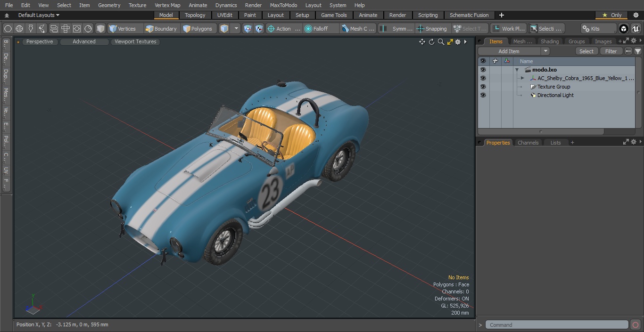Screen dimensions: 644x332
Task: Toggle visibility of AC_Shelby_Cobra item
Action: (483, 78)
